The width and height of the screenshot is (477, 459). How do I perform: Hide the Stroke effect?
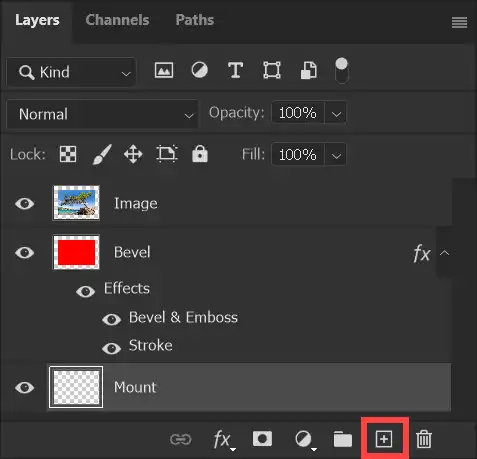(112, 348)
